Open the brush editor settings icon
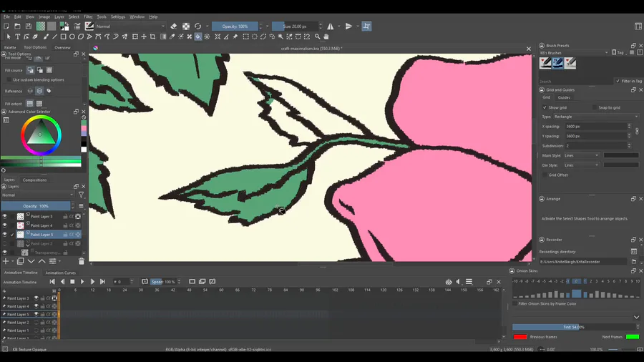This screenshot has height=362, width=644. (77, 26)
